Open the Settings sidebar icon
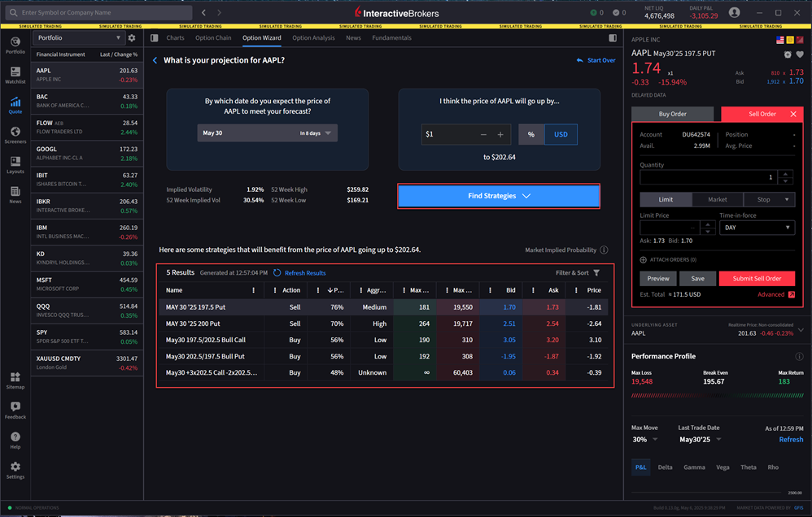 [x=15, y=471]
